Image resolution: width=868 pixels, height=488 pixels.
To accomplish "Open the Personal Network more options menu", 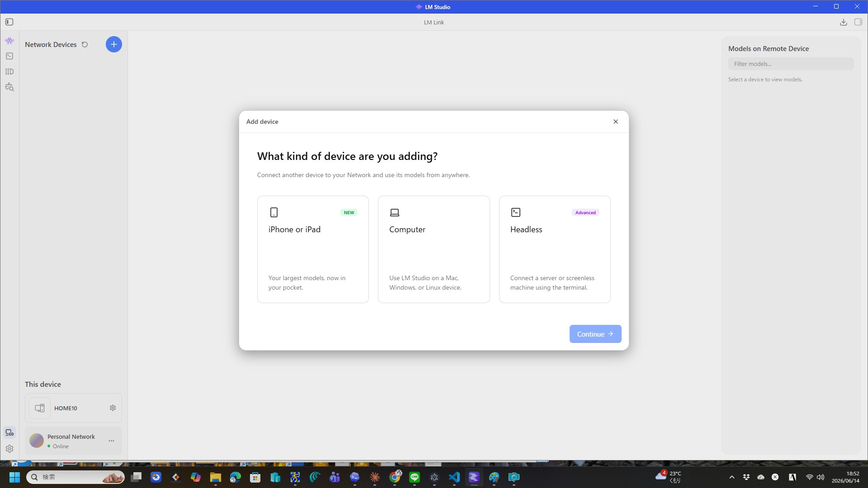I will [111, 441].
